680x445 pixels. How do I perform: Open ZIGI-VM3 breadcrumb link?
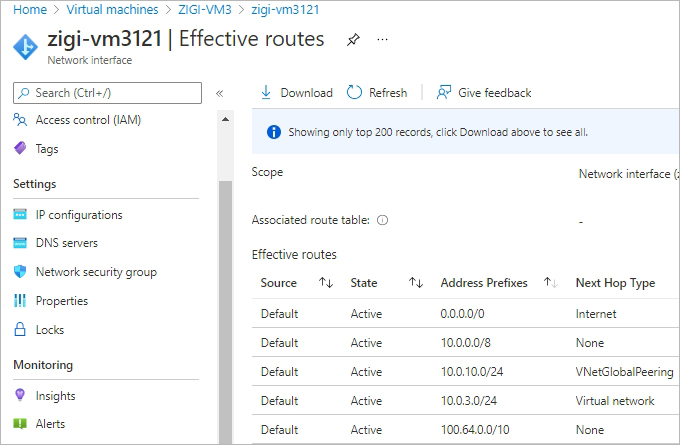coord(205,10)
